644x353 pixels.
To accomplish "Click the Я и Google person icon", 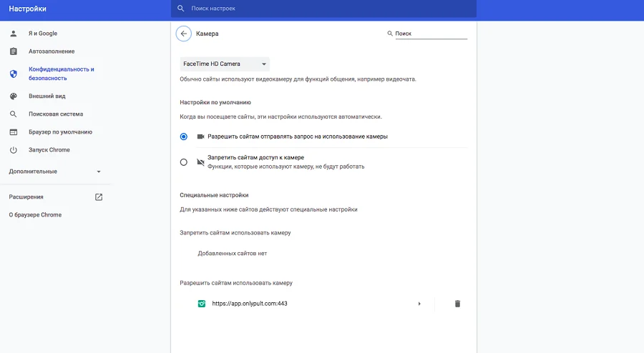I will (14, 34).
